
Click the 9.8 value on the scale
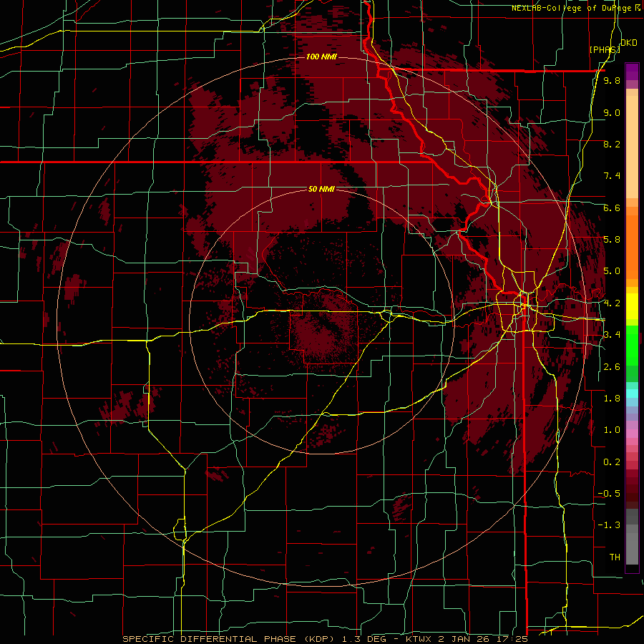pos(612,80)
